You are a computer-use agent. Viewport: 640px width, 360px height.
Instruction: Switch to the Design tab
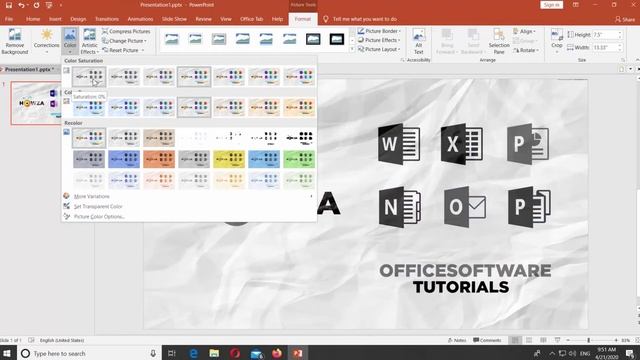[78, 19]
